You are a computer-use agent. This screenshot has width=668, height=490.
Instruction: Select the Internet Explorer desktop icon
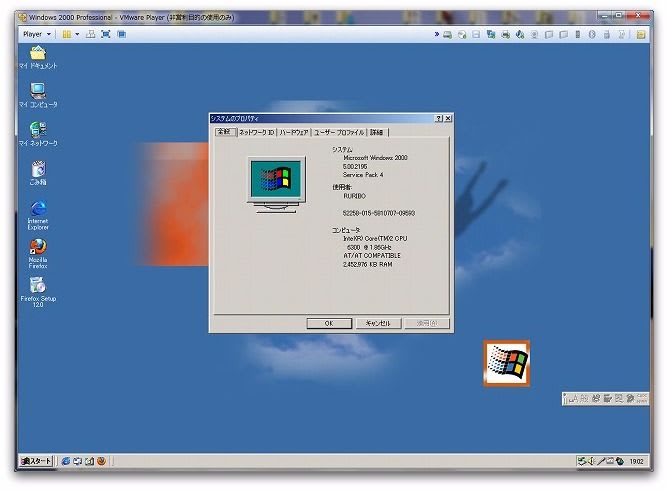38,215
